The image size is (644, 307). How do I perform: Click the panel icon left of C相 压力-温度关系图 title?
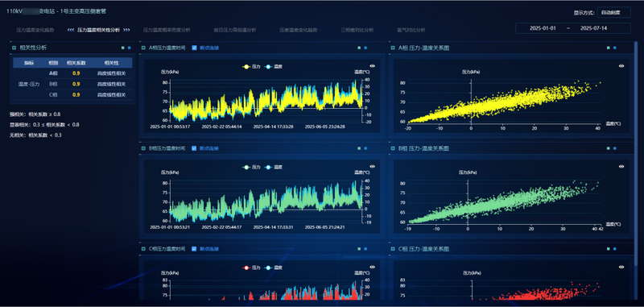[394, 249]
